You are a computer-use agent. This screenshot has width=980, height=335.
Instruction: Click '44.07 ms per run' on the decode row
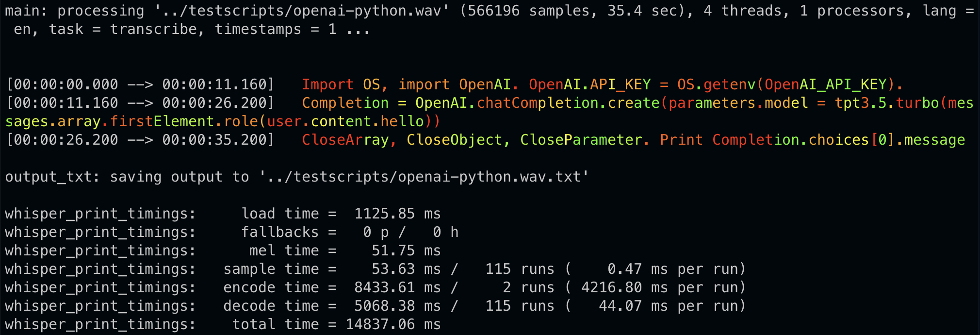[669, 306]
